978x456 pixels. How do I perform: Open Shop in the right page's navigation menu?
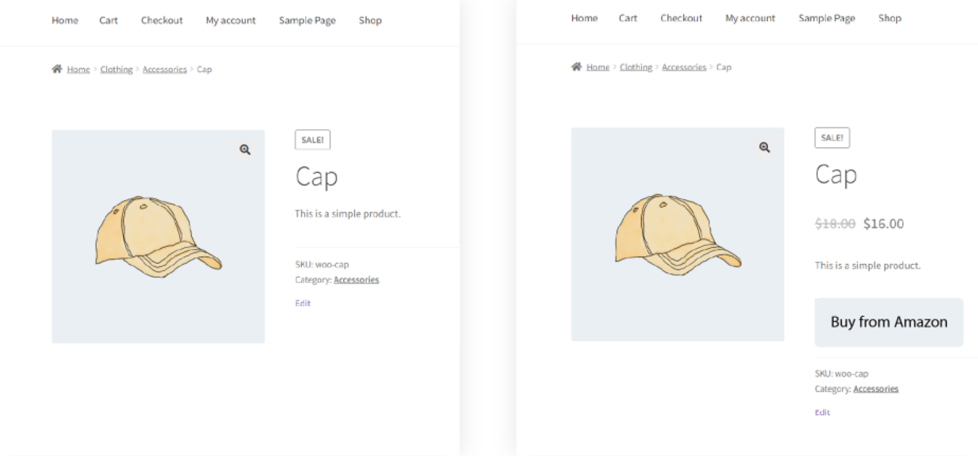tap(890, 18)
